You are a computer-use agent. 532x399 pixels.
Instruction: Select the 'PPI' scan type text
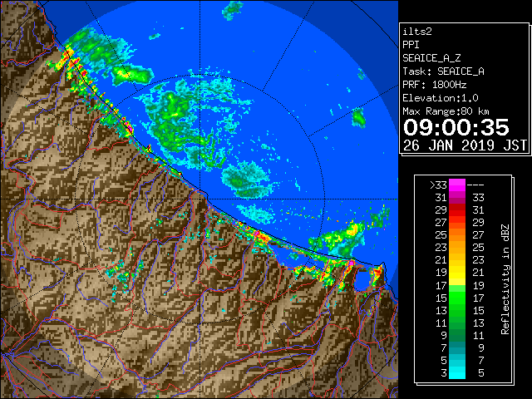tap(411, 45)
